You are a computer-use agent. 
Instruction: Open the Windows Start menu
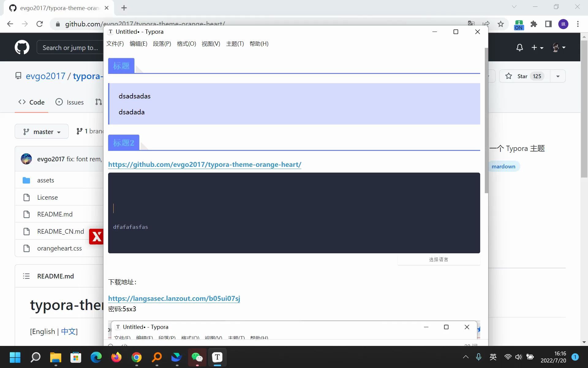click(x=15, y=357)
